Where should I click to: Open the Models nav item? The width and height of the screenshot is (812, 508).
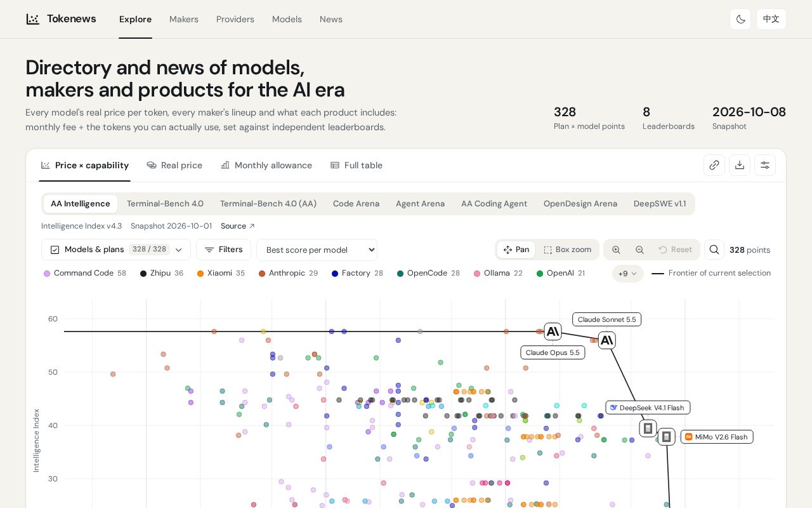287,19
